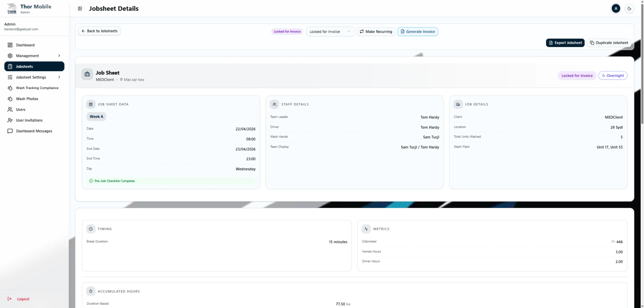Click the red Logout exit icon

click(10, 299)
